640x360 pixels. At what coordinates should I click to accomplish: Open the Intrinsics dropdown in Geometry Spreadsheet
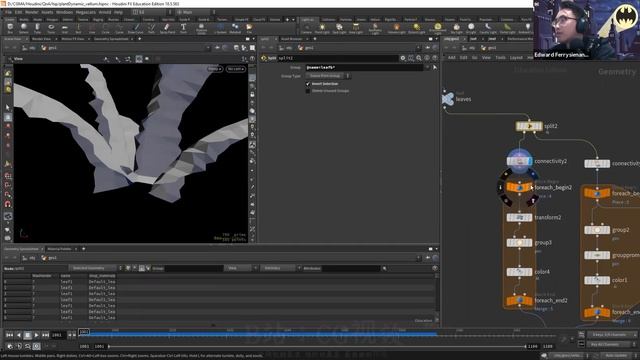click(x=281, y=268)
